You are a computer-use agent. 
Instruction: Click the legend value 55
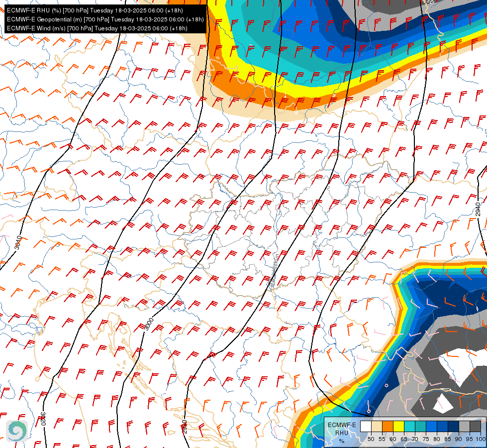tap(382, 439)
